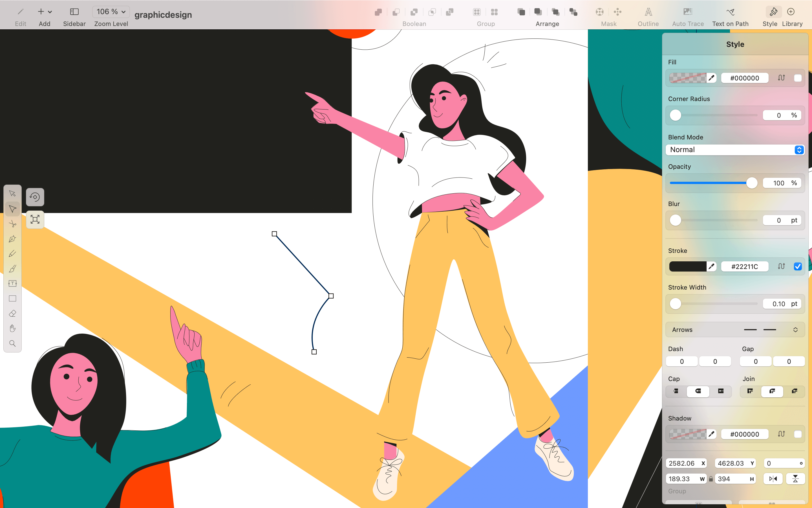Select the butt Cap style

click(x=676, y=391)
